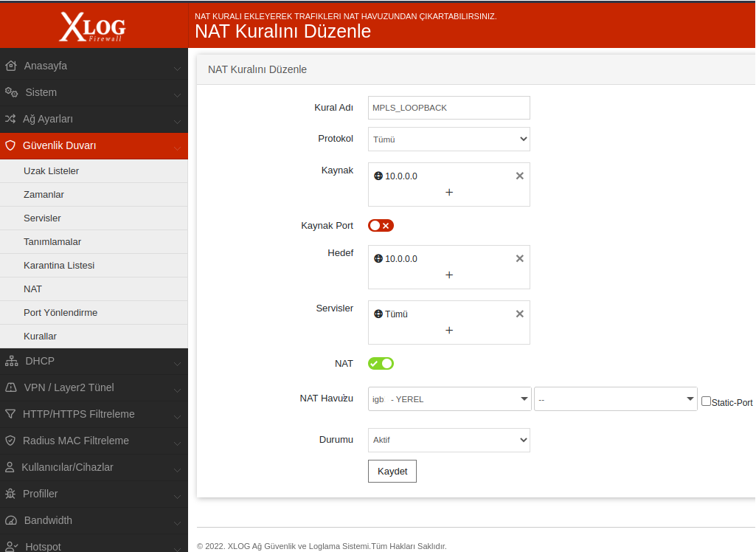Expand the Kullanıcılar/Cihazlar chevron

coord(178,471)
